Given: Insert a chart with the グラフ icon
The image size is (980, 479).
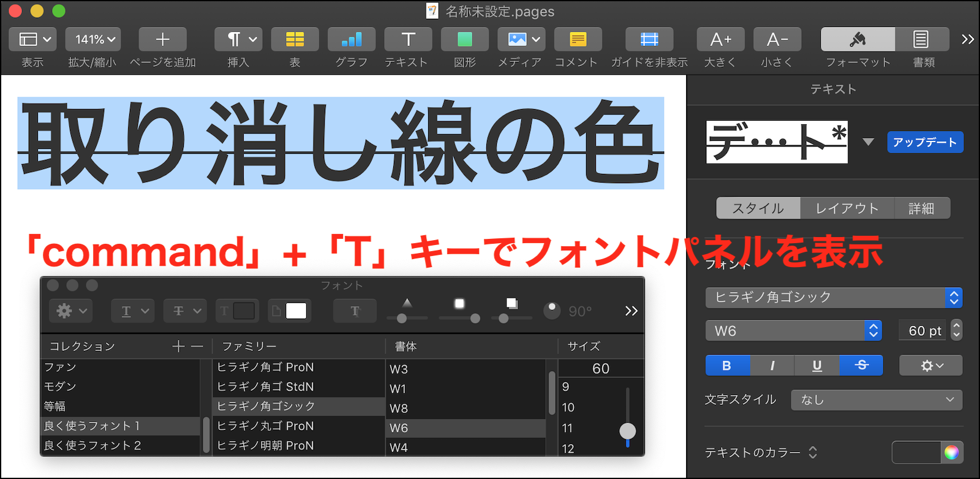Looking at the screenshot, I should [351, 39].
